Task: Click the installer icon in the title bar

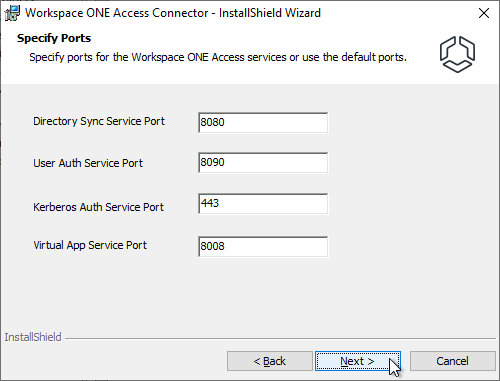Action: click(x=12, y=13)
